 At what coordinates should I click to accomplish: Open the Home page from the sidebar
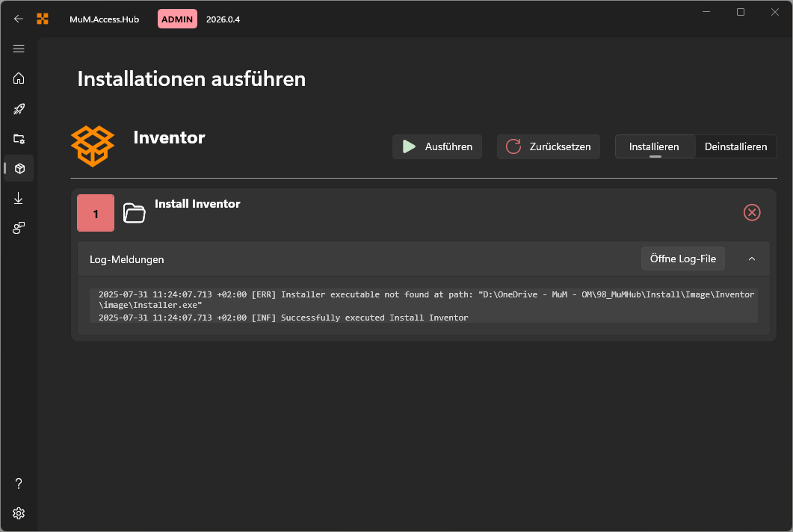(x=19, y=78)
